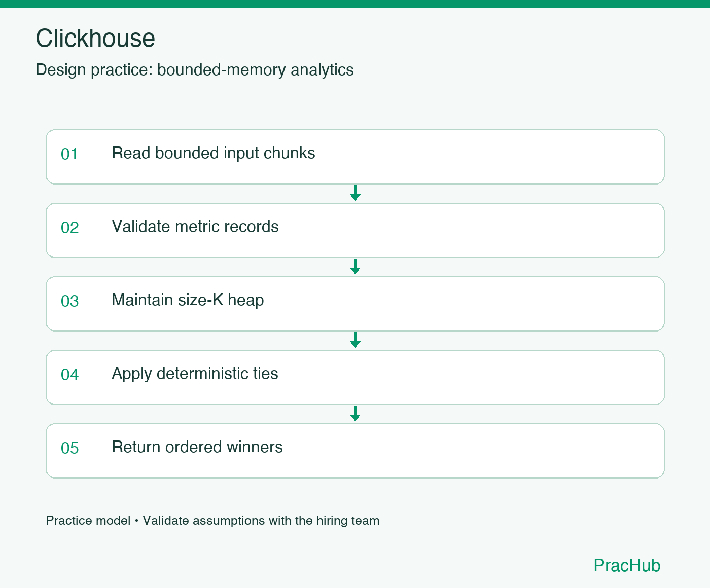Click the Clickhouse title
Viewport: 710px width, 588px height.
pyautogui.click(x=95, y=39)
